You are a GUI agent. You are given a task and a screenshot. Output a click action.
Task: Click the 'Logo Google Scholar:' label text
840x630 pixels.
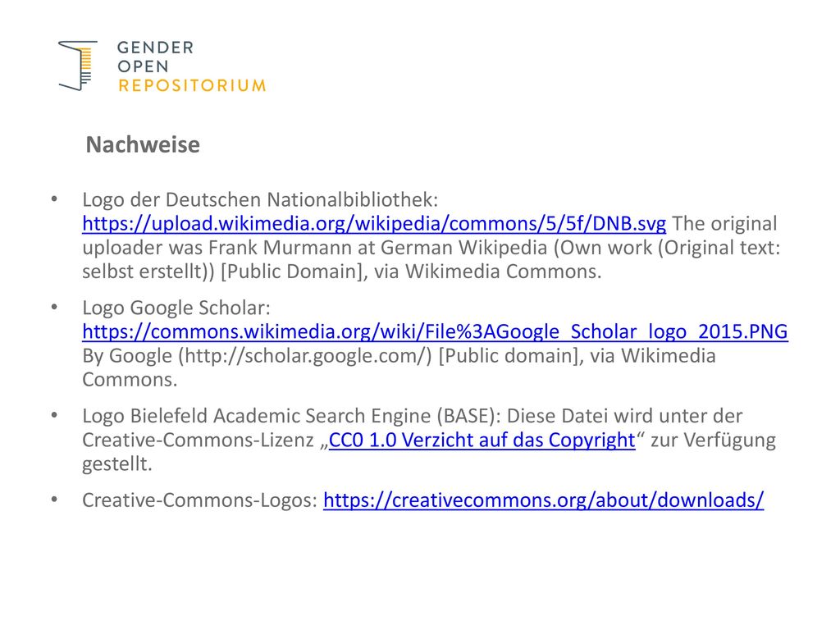176,308
